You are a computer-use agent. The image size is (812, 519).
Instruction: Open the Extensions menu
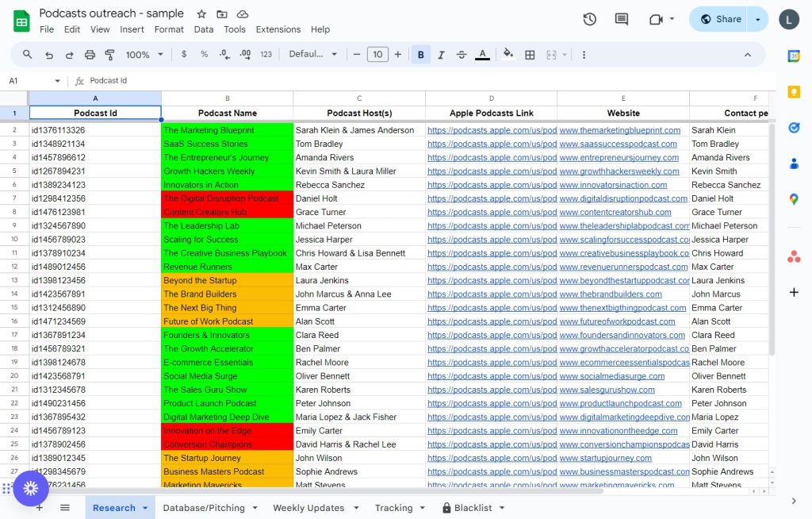click(278, 29)
